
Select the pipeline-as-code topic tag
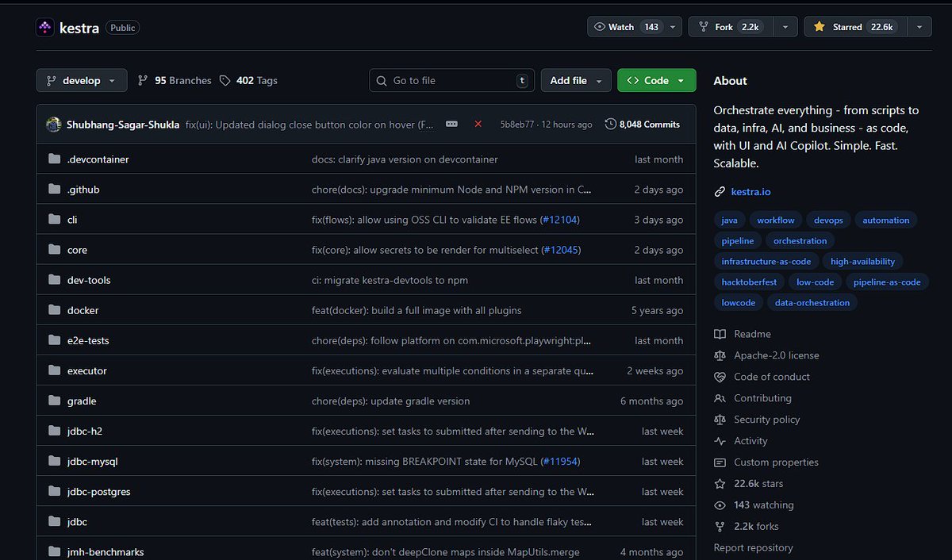point(887,282)
